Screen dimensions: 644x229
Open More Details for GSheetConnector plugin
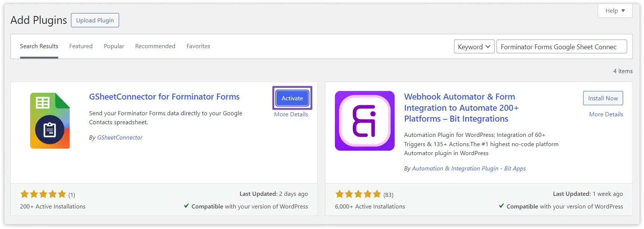point(291,114)
